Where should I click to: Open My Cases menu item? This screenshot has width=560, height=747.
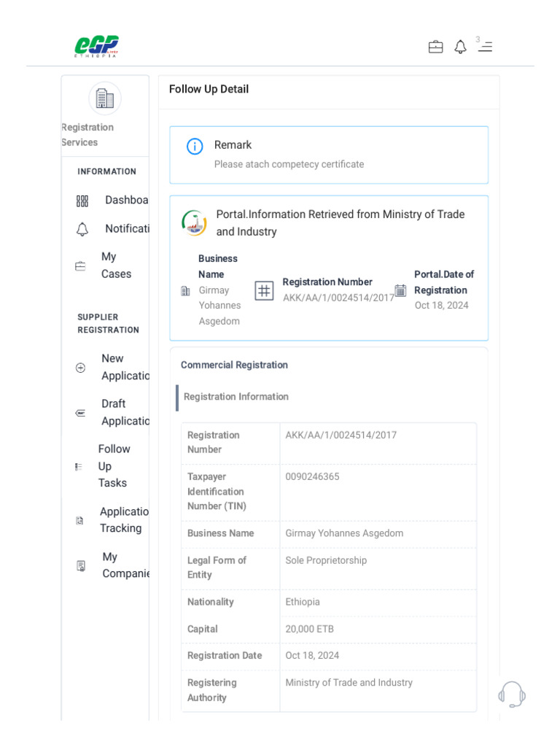116,266
